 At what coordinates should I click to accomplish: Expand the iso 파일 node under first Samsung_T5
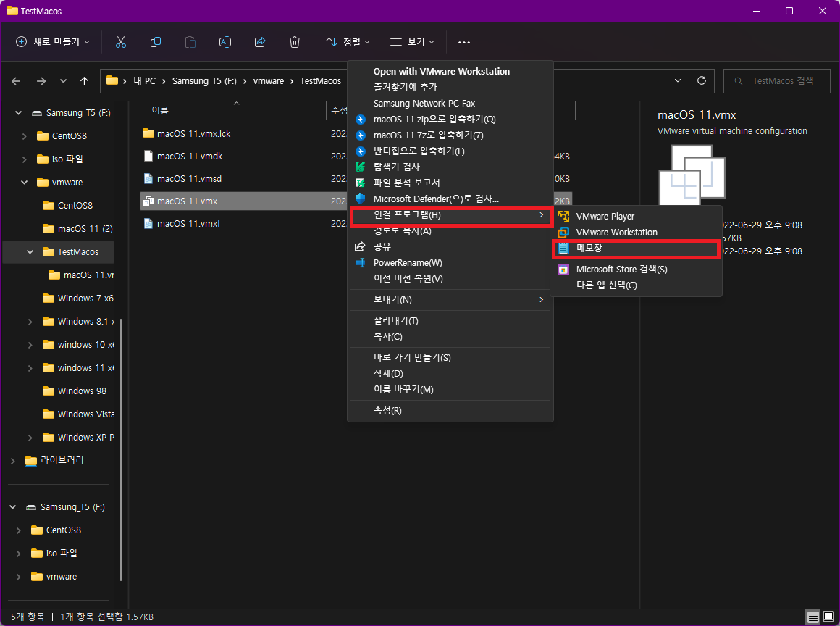[x=24, y=159]
